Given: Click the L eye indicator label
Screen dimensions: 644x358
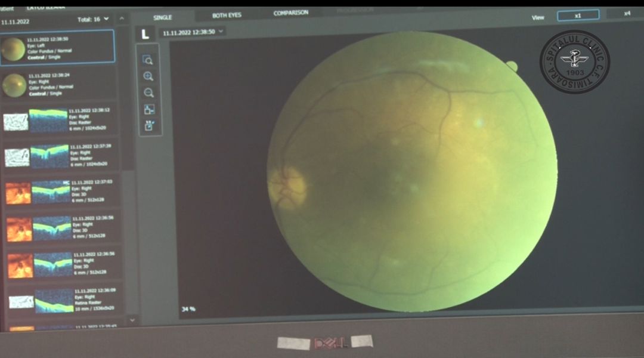Looking at the screenshot, I should pyautogui.click(x=145, y=34).
